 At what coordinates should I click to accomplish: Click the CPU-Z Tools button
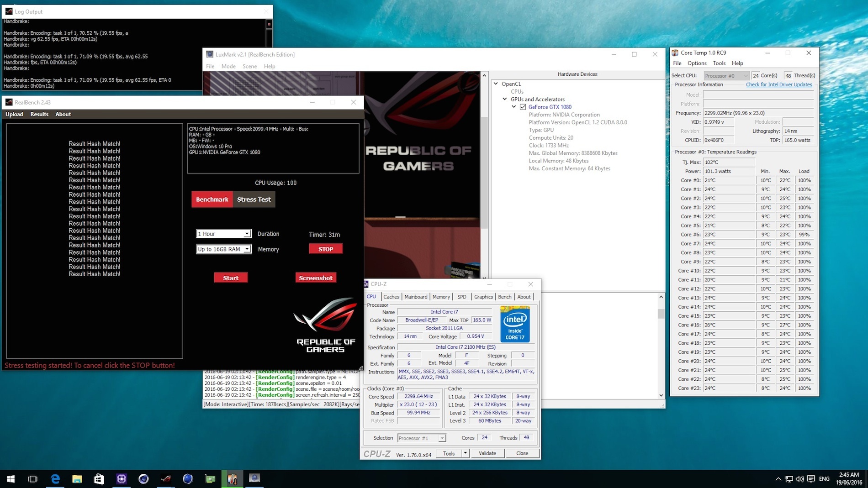point(449,453)
